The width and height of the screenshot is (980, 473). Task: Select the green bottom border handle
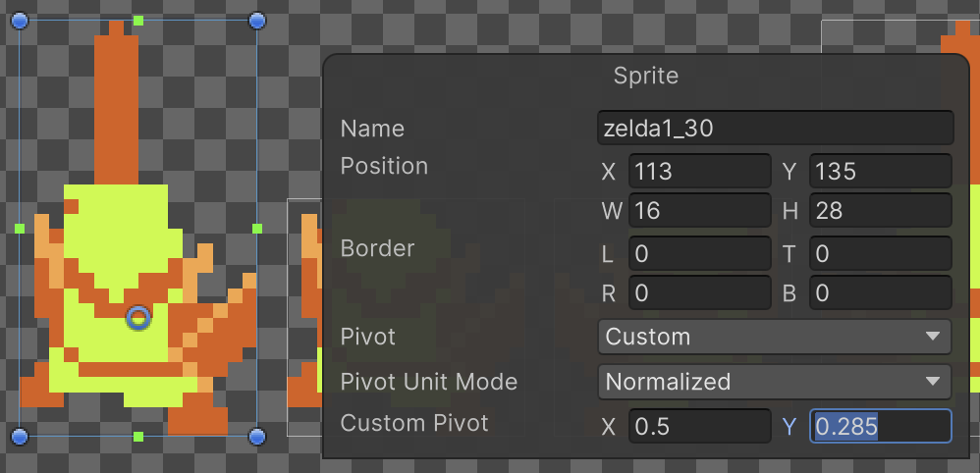[x=138, y=436]
